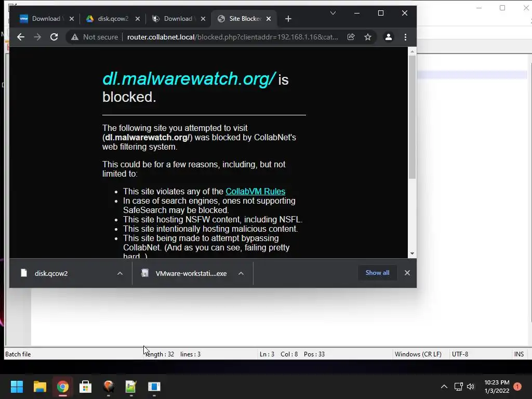Open File Explorer from taskbar

[39, 387]
